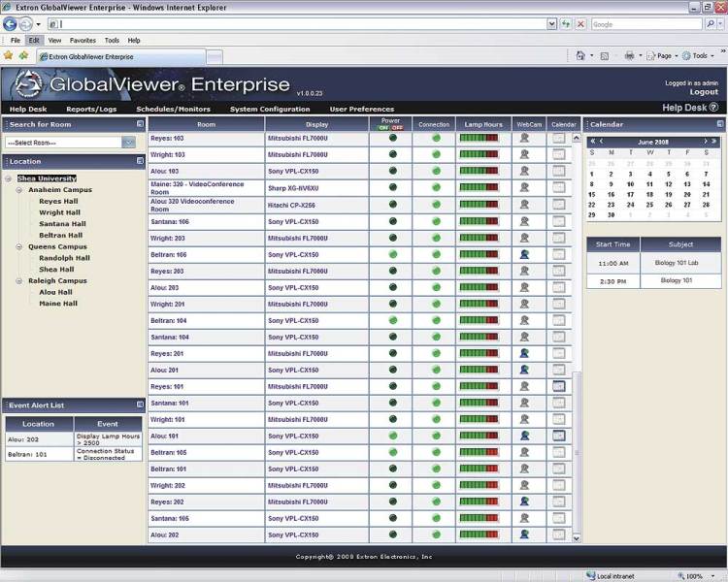Collapse the Raleigh Campus tree node

click(x=18, y=280)
